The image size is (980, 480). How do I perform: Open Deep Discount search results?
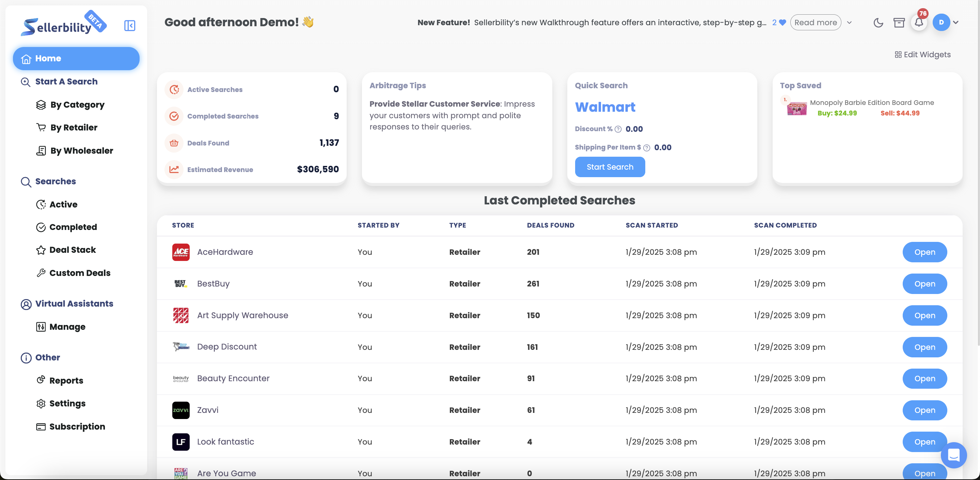pyautogui.click(x=924, y=347)
